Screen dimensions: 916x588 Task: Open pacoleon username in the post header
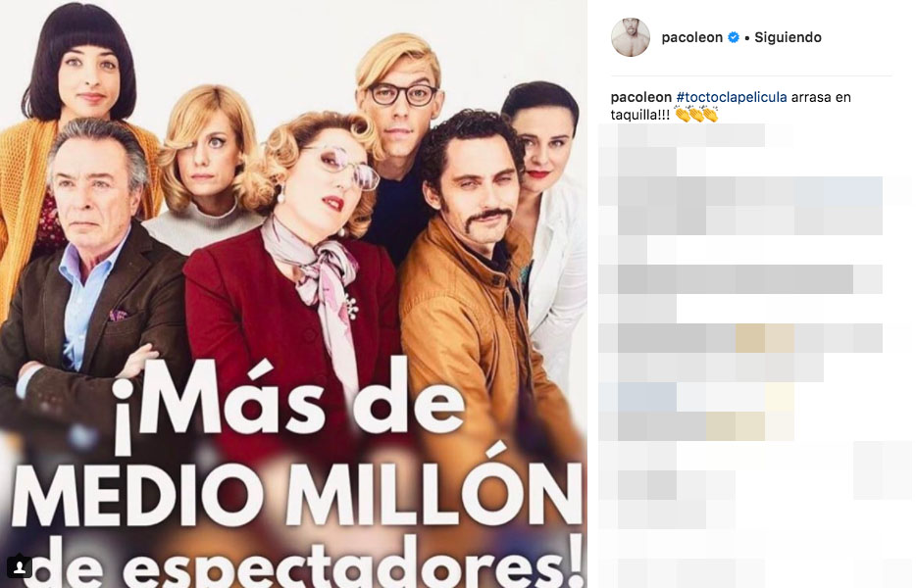(691, 37)
